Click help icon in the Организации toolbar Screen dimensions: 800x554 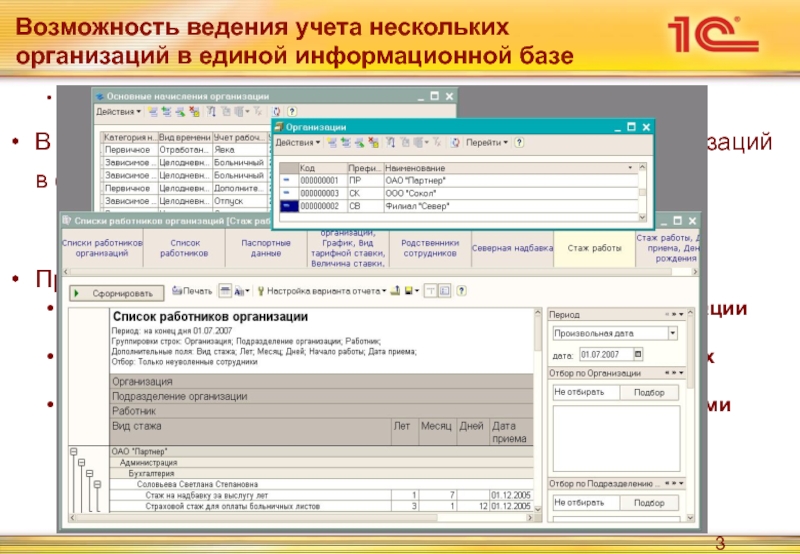[520, 143]
